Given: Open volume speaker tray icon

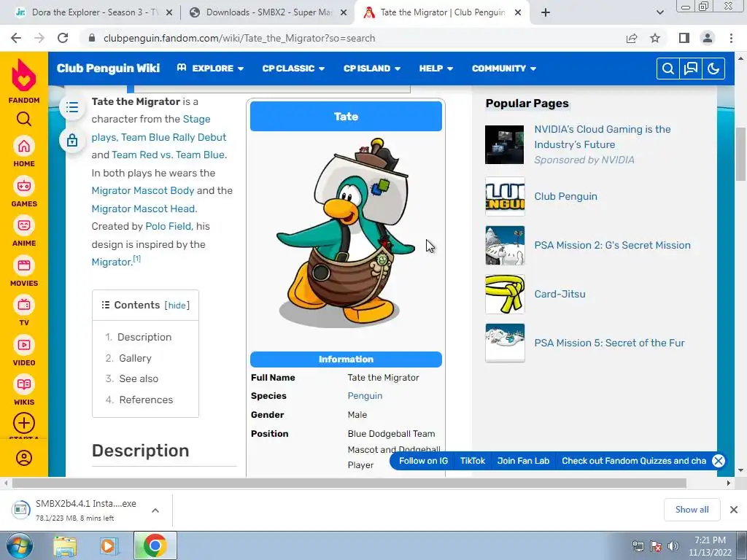Looking at the screenshot, I should [673, 546].
